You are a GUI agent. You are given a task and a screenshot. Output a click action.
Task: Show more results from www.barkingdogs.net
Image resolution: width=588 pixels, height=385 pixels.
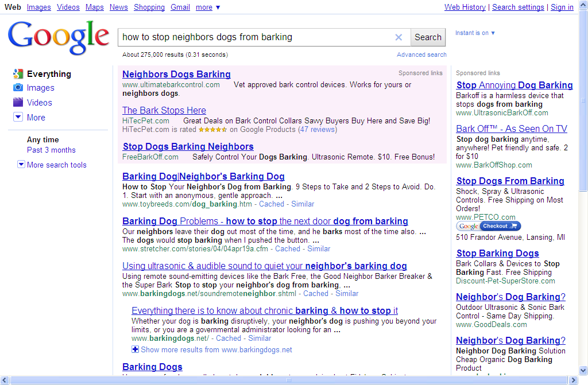216,350
